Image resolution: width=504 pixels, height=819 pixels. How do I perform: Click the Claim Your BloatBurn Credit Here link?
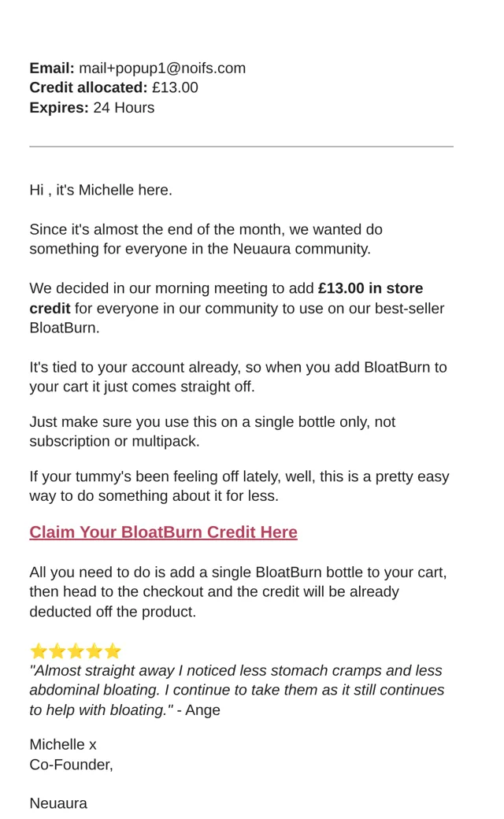[x=164, y=532]
